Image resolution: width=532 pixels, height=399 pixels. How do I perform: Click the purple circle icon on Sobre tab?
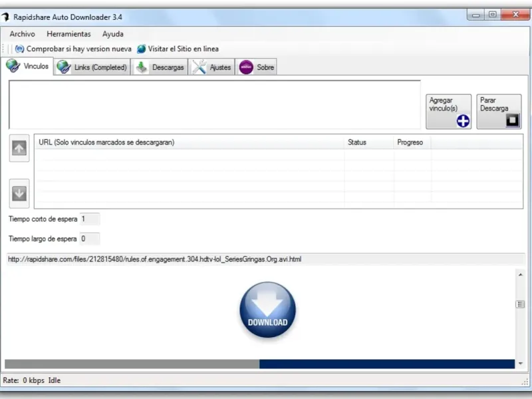[246, 67]
